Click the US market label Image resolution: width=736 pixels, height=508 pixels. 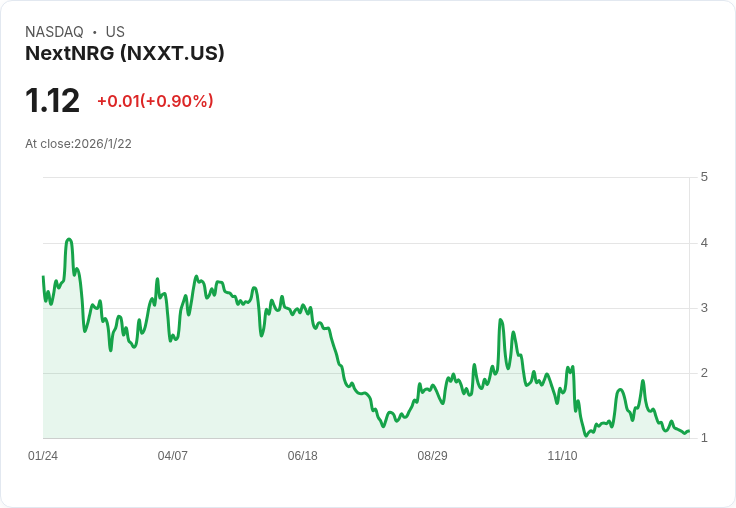click(115, 32)
